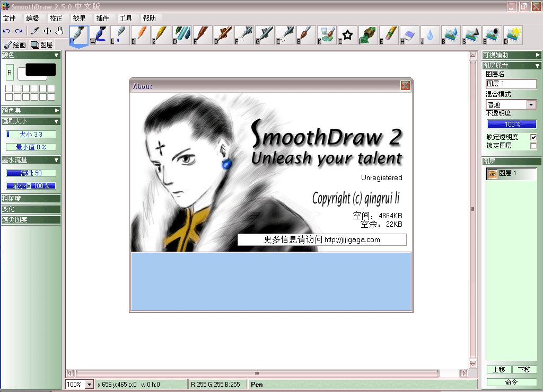
Task: Select the teal markers tool marked D
Action: (x=182, y=35)
